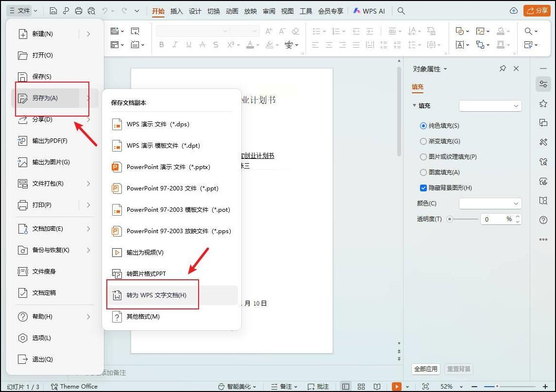This screenshot has width=556, height=392.
Task: Click the save icon in quick access toolbar
Action: (53, 11)
